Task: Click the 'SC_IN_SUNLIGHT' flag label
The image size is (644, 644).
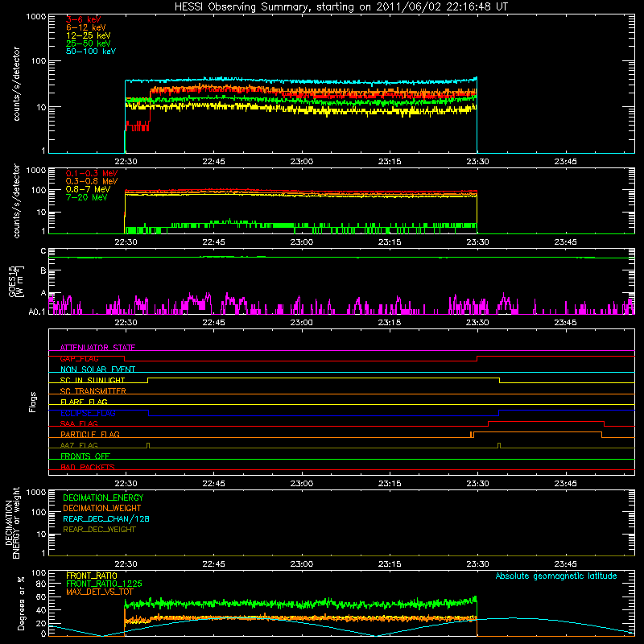Action: pos(93,380)
